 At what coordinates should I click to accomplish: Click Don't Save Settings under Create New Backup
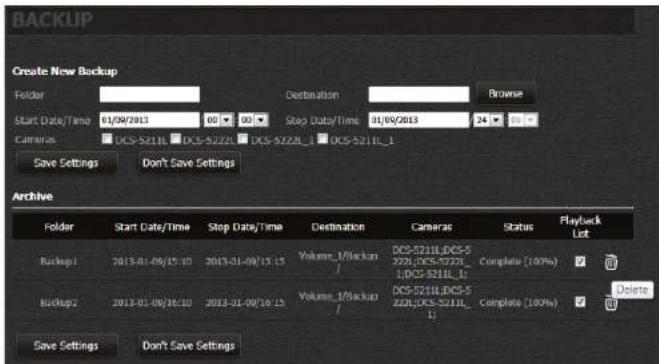pyautogui.click(x=189, y=163)
